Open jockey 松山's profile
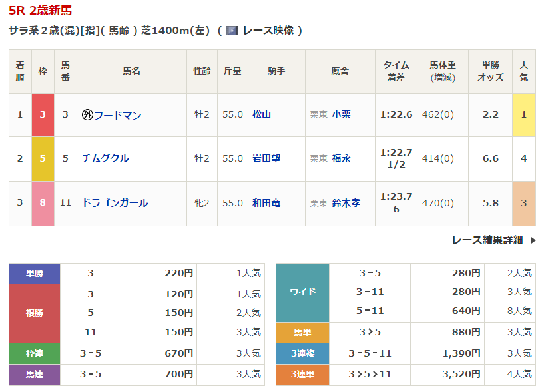The width and height of the screenshot is (546, 392). 262,114
